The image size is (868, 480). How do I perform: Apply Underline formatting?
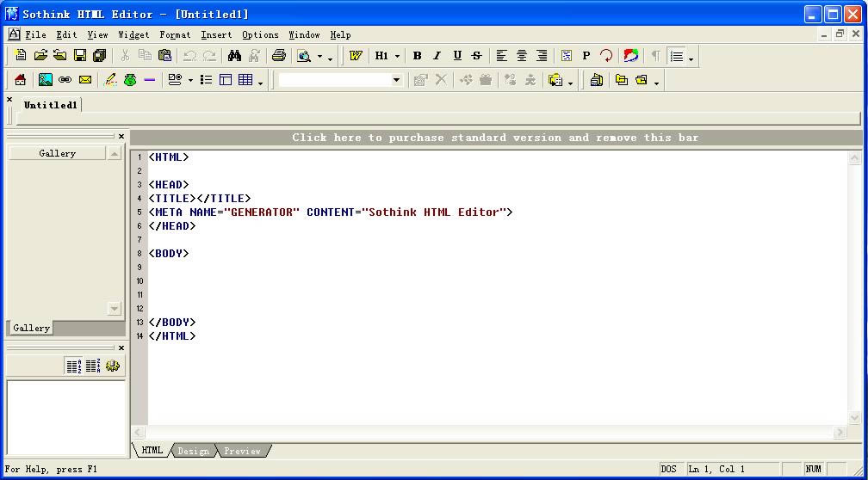point(456,55)
